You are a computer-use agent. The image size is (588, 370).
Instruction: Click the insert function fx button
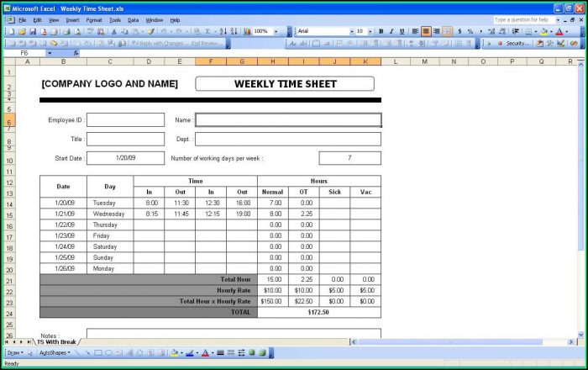(x=76, y=53)
